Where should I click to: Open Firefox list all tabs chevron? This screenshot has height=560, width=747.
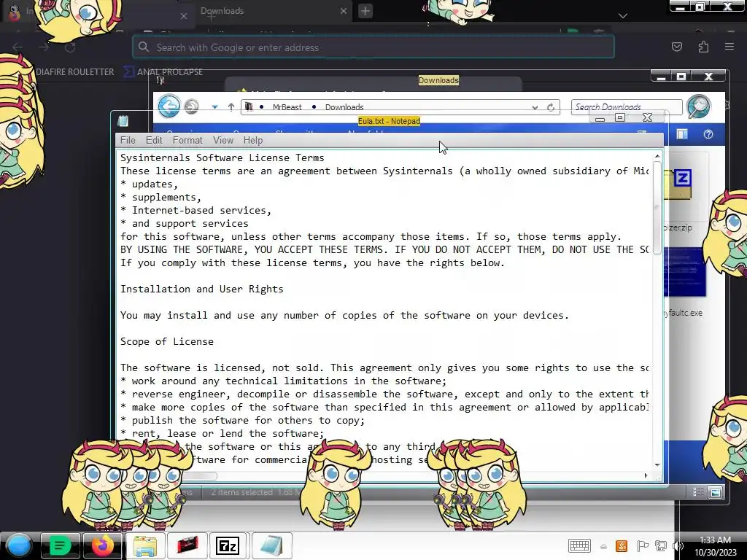click(623, 16)
